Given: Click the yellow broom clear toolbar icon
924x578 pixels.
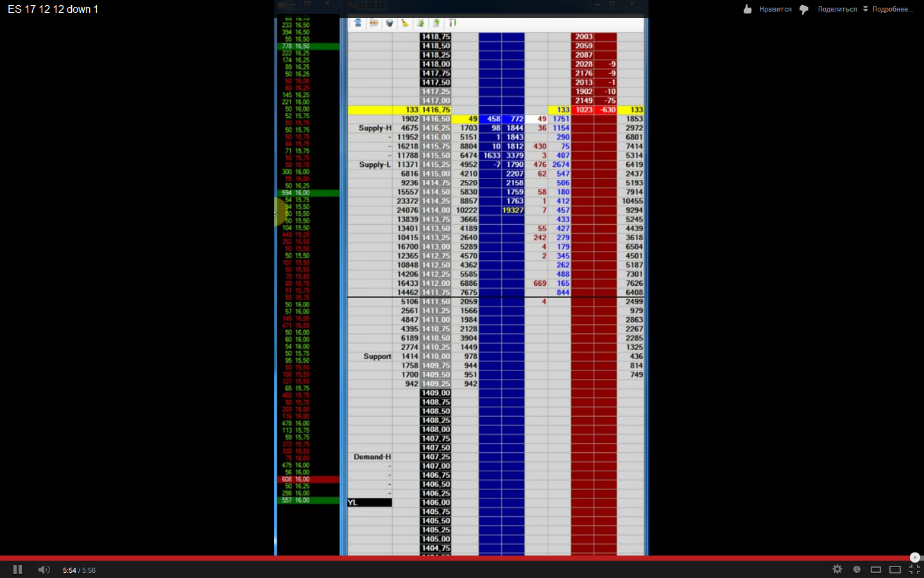Looking at the screenshot, I should [405, 23].
